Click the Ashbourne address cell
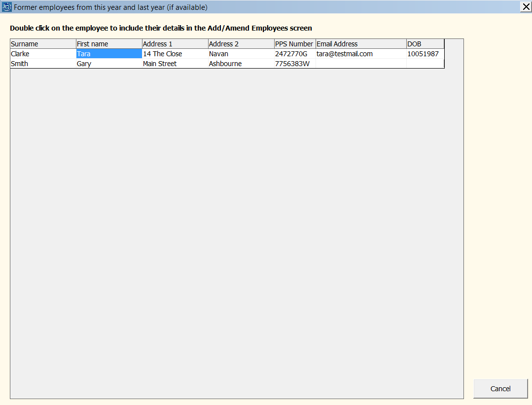Screen dimensions: 532x405 (241, 64)
